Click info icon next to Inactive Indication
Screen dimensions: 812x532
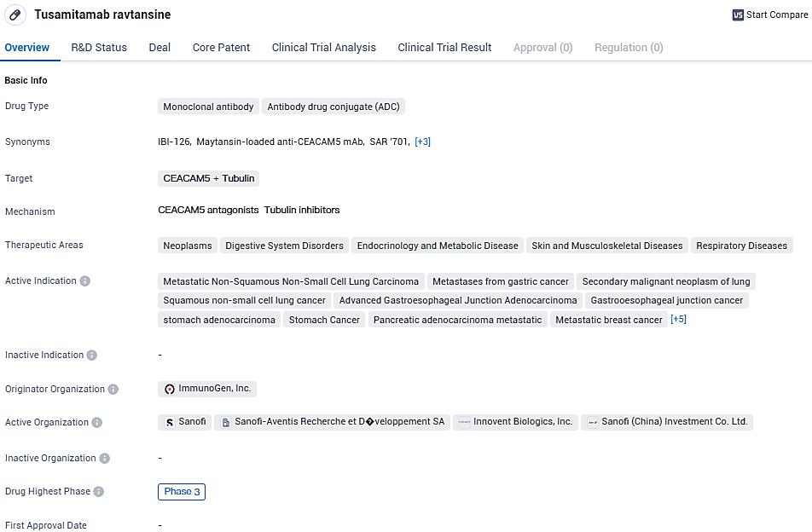click(92, 355)
